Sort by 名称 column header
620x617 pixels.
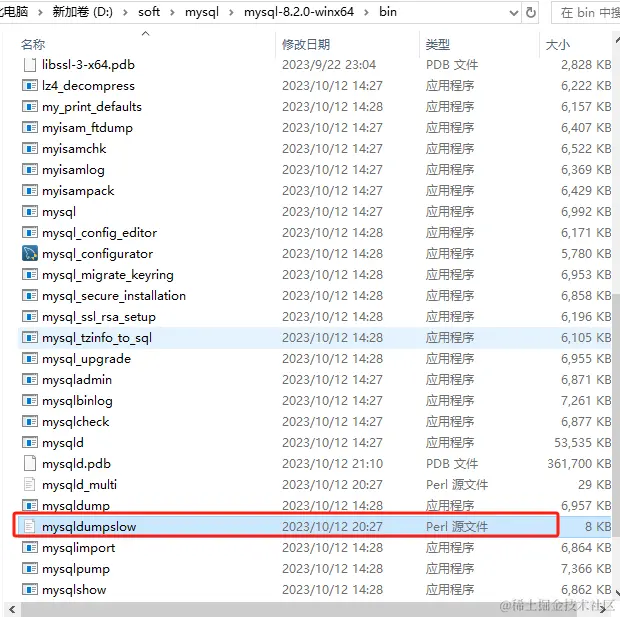33,44
